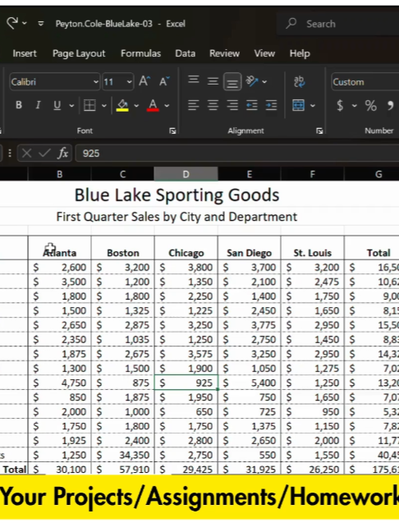
Task: Click the Orientation icon
Action: pos(252,81)
